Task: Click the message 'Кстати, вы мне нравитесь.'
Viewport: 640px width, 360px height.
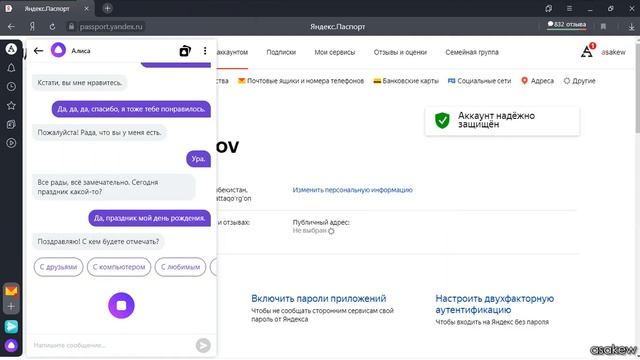Action: pos(80,82)
